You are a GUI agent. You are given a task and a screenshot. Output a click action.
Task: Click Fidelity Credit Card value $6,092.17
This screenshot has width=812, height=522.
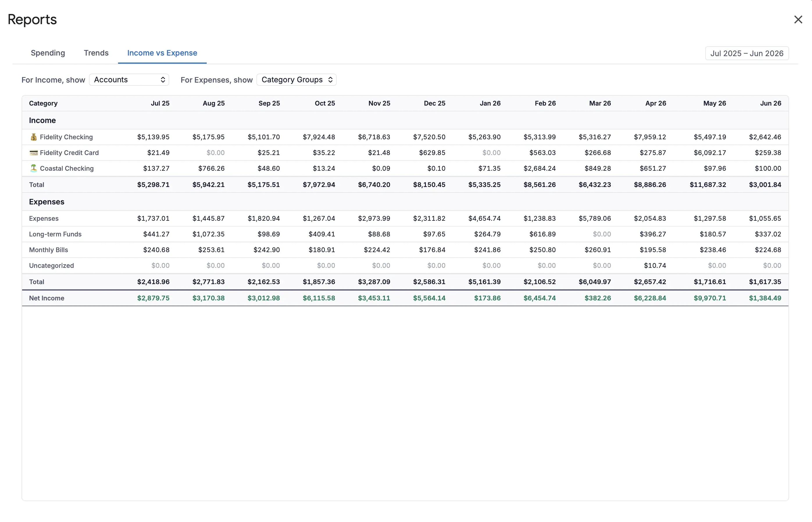click(710, 153)
